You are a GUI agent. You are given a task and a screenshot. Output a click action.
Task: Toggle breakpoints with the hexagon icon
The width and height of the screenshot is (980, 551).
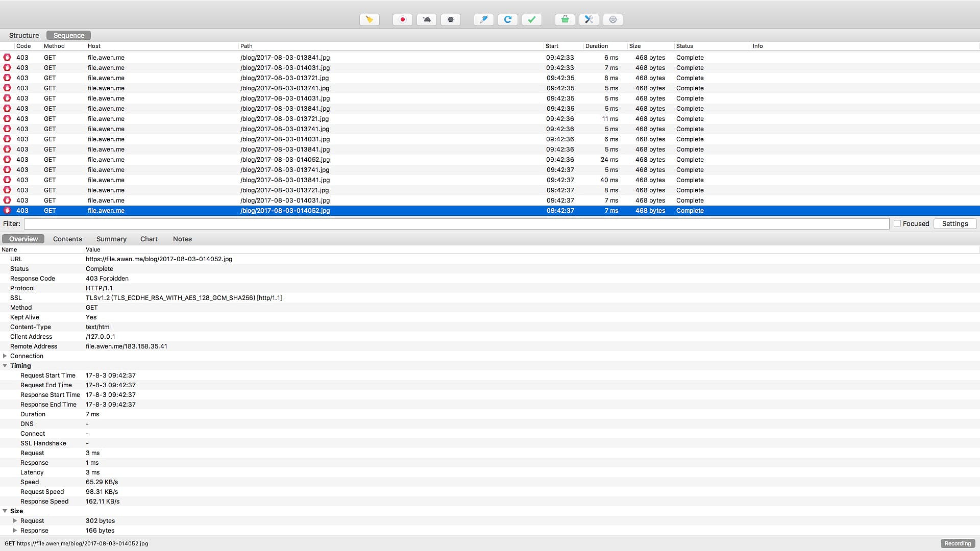click(x=450, y=19)
